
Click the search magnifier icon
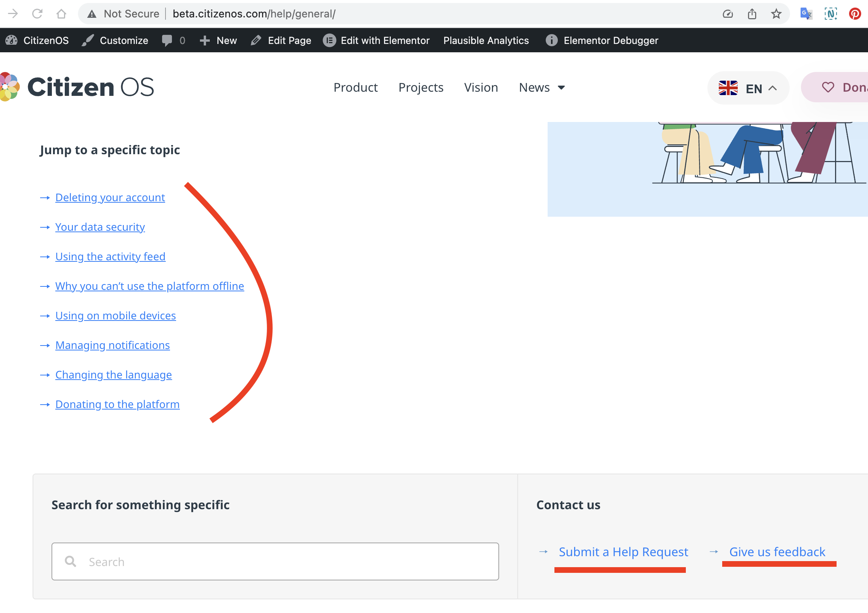coord(70,561)
